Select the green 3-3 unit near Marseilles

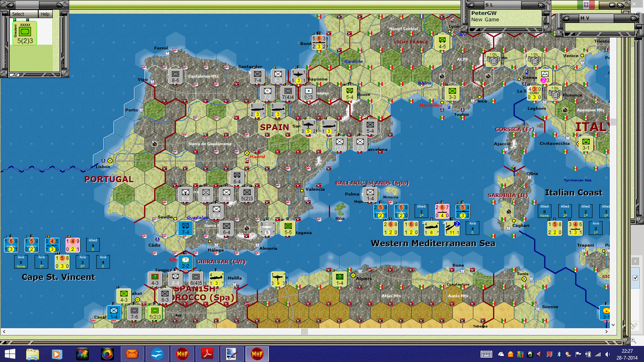452,93
